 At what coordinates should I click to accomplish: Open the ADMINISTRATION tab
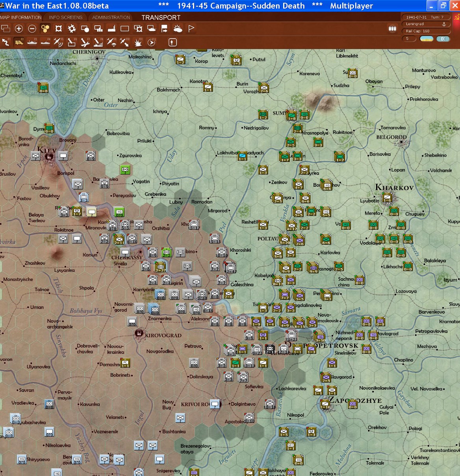click(x=111, y=17)
